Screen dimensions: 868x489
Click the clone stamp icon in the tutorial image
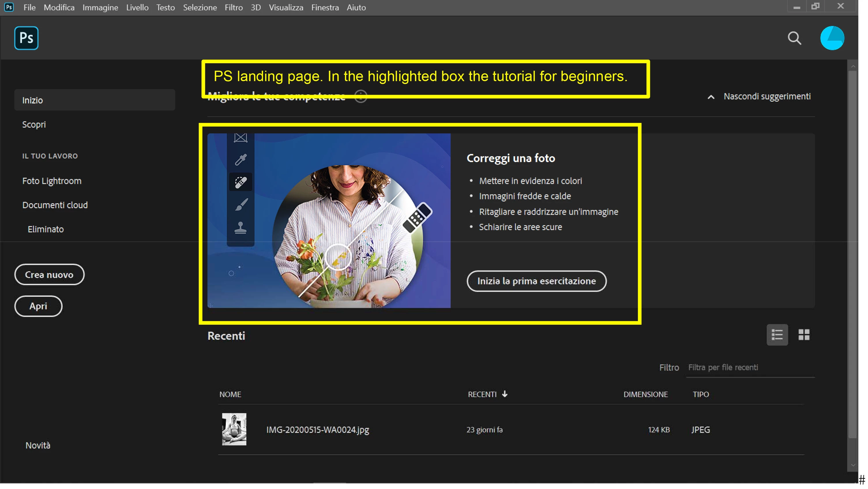point(240,228)
